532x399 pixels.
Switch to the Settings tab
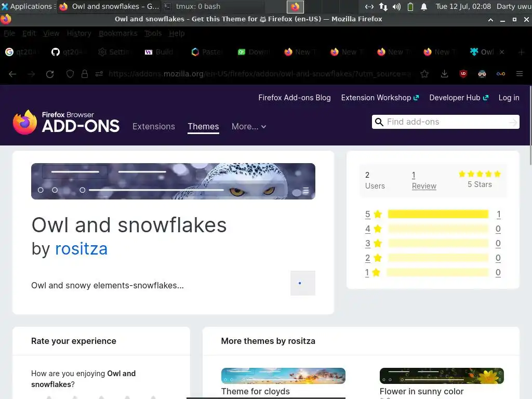click(x=116, y=52)
